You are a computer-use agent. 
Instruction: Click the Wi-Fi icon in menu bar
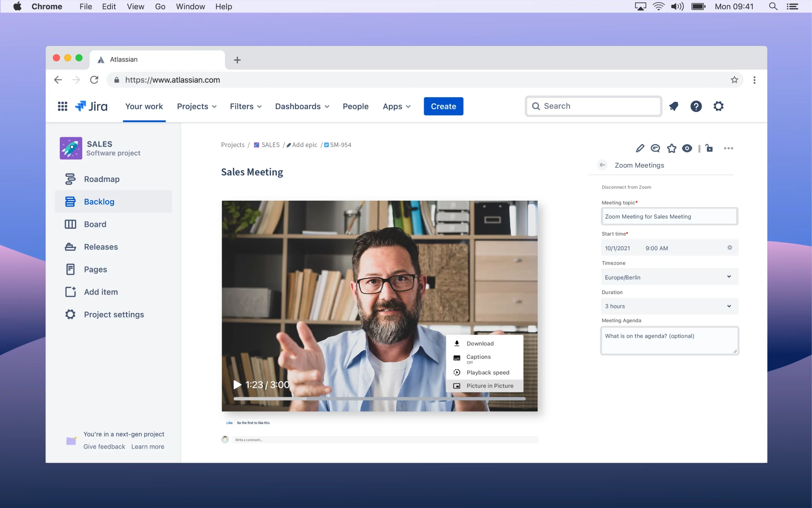pos(658,6)
